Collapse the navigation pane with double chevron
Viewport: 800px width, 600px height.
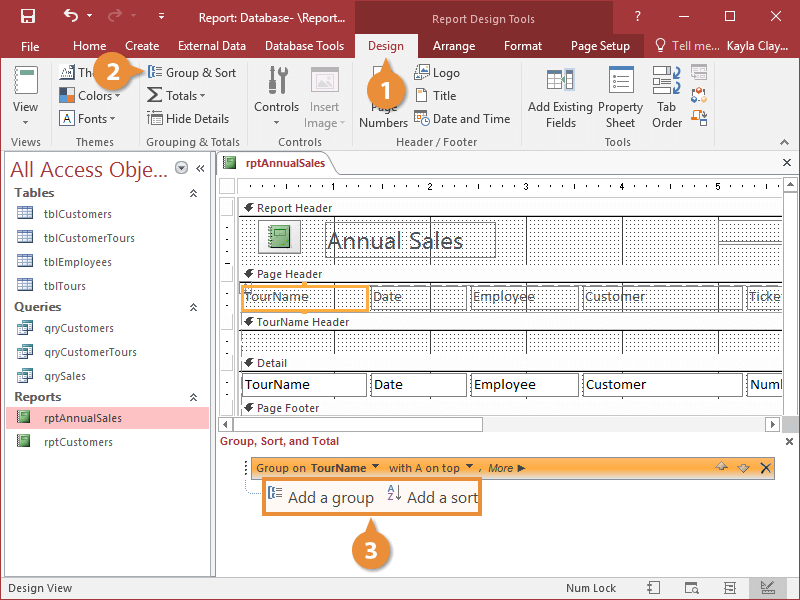[200, 168]
